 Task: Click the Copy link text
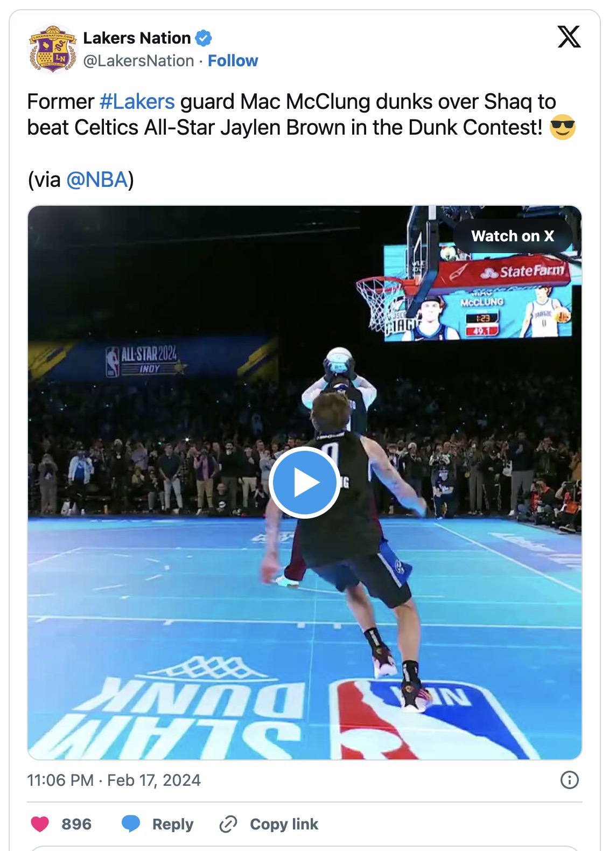coord(284,824)
